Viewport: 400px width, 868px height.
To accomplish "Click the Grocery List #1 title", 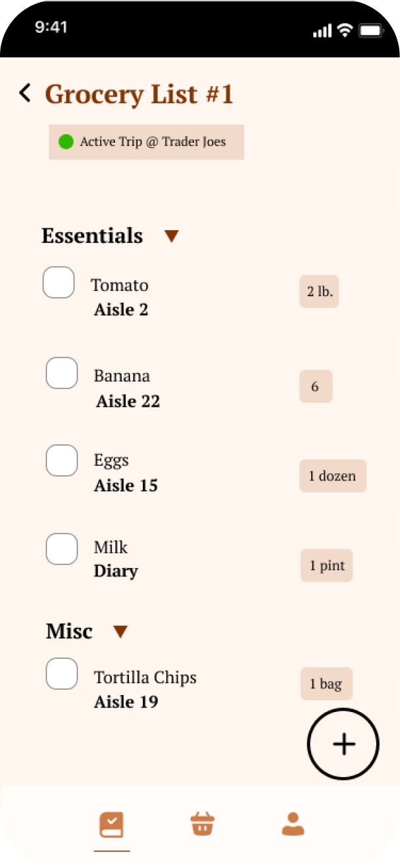I will [139, 94].
